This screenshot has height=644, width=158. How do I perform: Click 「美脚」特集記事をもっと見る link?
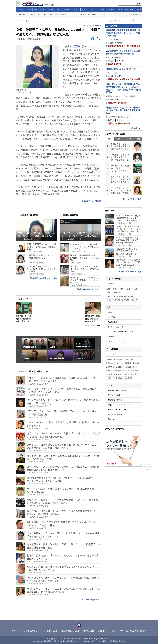pos(88,289)
